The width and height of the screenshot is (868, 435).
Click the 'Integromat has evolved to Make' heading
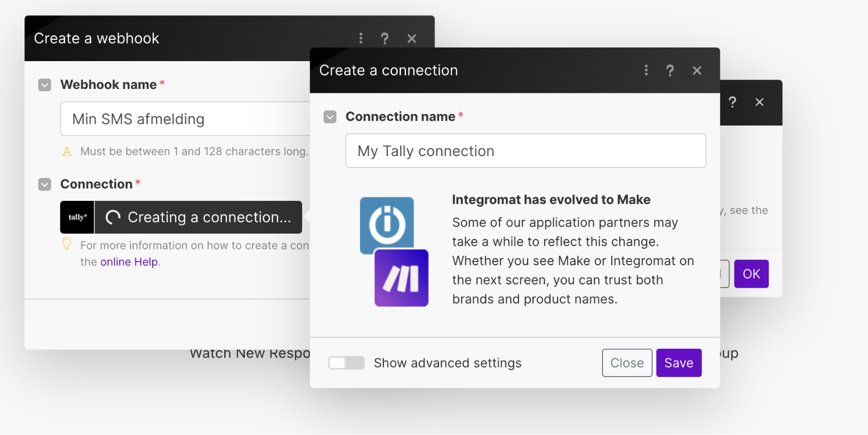(x=551, y=200)
